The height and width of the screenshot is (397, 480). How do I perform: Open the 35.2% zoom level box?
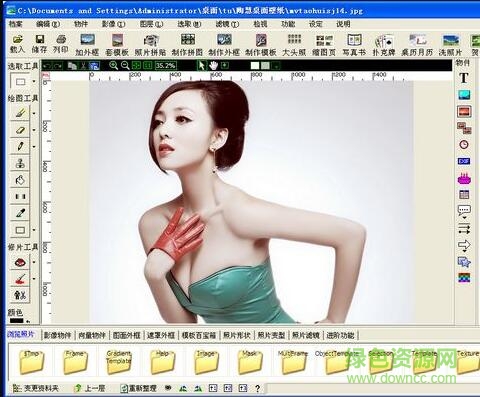coord(165,66)
